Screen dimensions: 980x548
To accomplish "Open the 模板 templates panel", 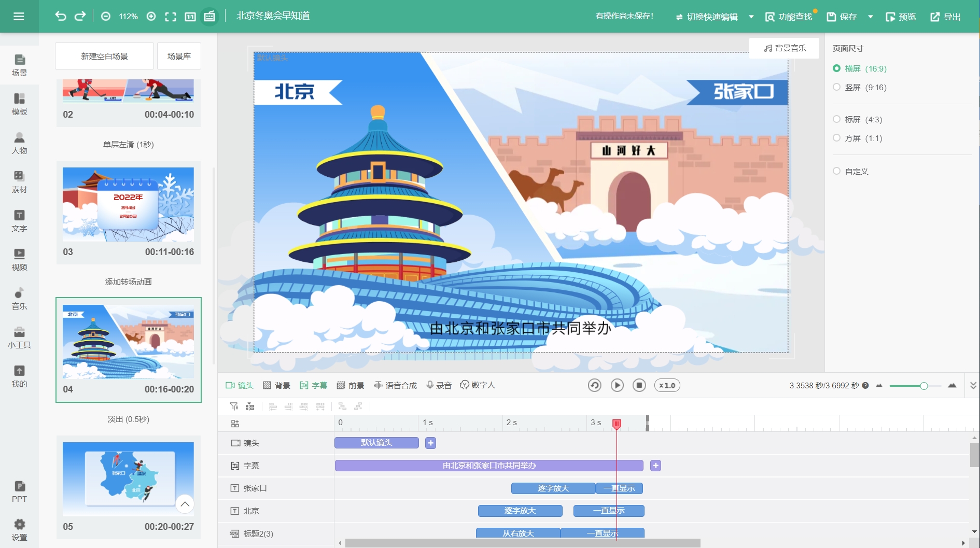I will pyautogui.click(x=19, y=104).
